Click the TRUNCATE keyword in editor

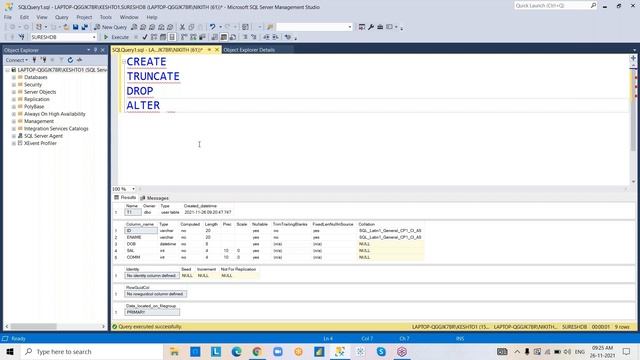tap(153, 76)
